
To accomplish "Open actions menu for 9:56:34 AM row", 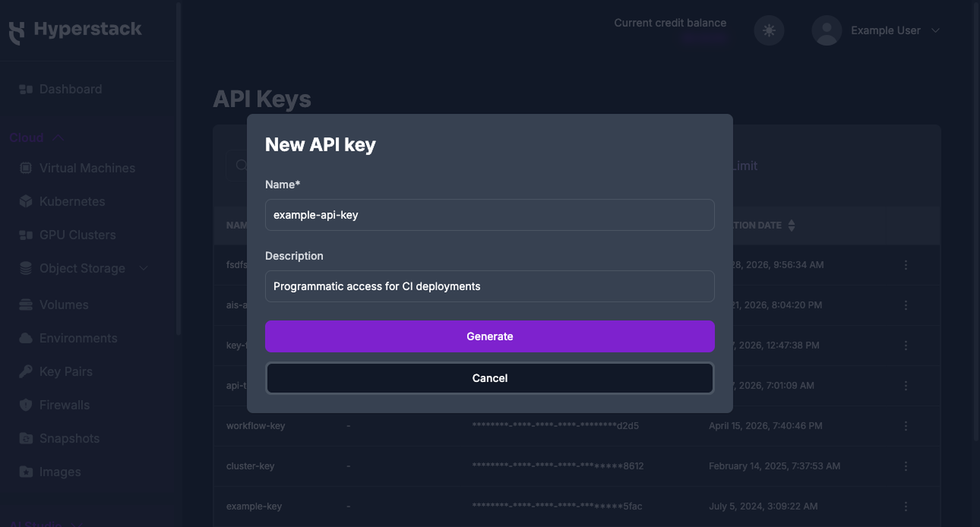I will click(906, 265).
